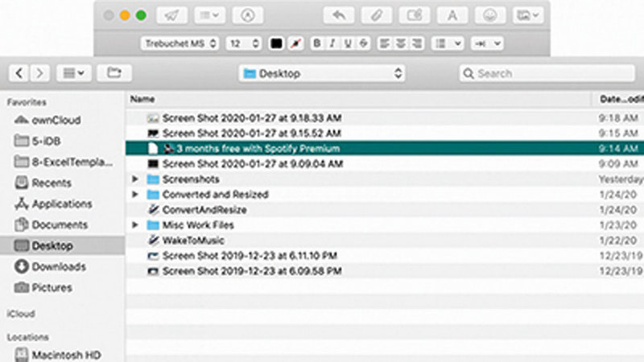Click the reply arrow icon
Viewport: 644px width, 362px height.
[339, 15]
